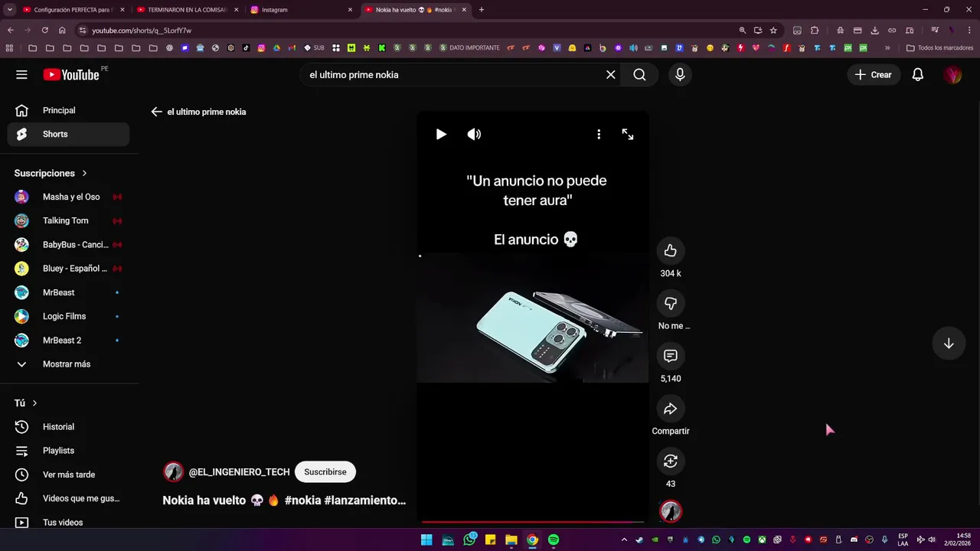The width and height of the screenshot is (980, 551).
Task: Open the Bluey - Español subscription
Action: tap(68, 269)
